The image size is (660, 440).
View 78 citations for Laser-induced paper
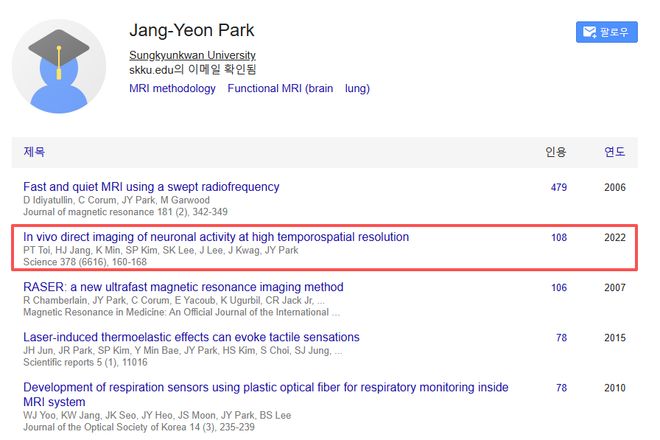pyautogui.click(x=561, y=337)
